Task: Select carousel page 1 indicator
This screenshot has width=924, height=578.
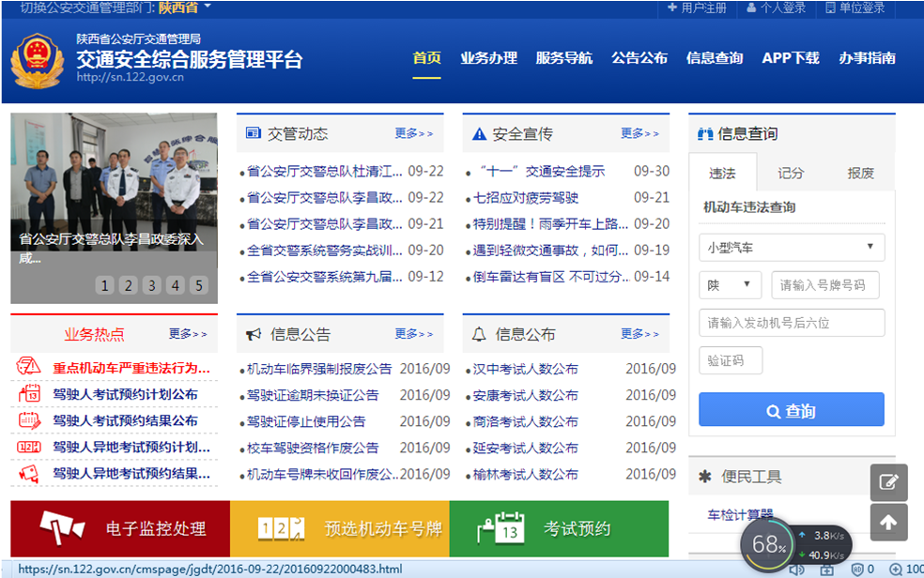Action: [105, 285]
